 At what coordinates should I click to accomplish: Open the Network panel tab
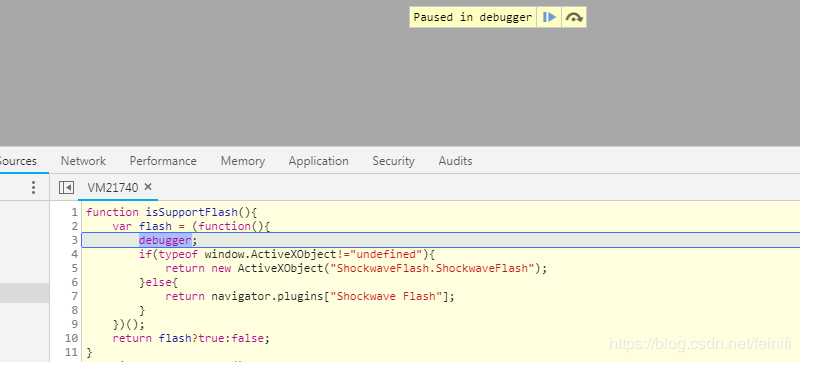83,161
